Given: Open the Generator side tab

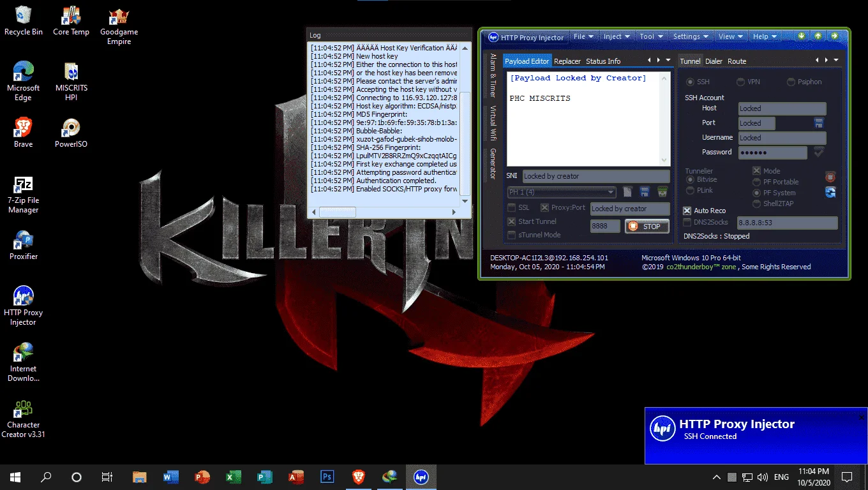Looking at the screenshot, I should click(x=493, y=164).
